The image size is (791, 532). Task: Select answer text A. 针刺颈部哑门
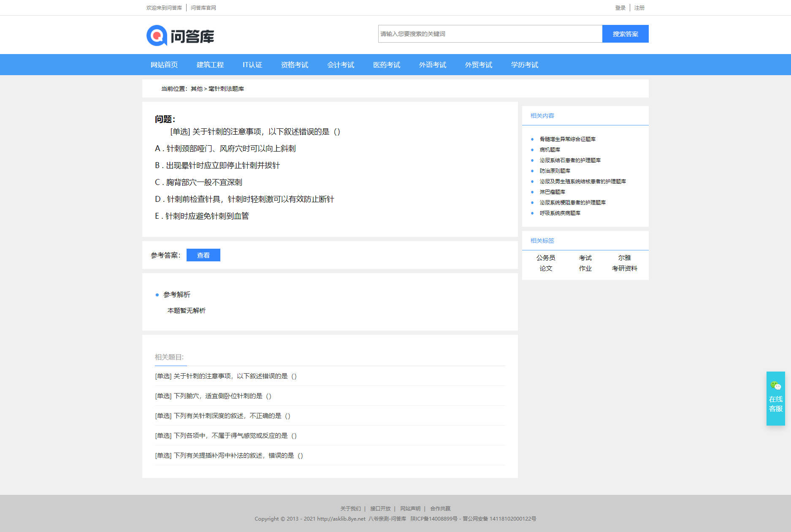tap(225, 149)
